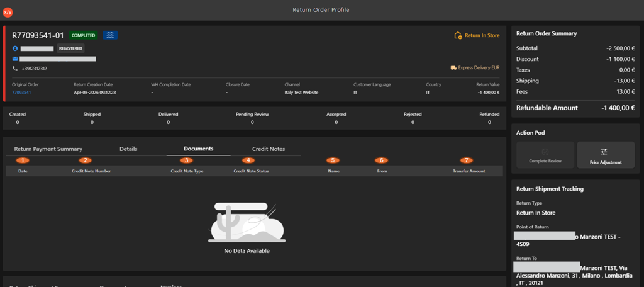Click the Transfer Amount column header

click(469, 171)
